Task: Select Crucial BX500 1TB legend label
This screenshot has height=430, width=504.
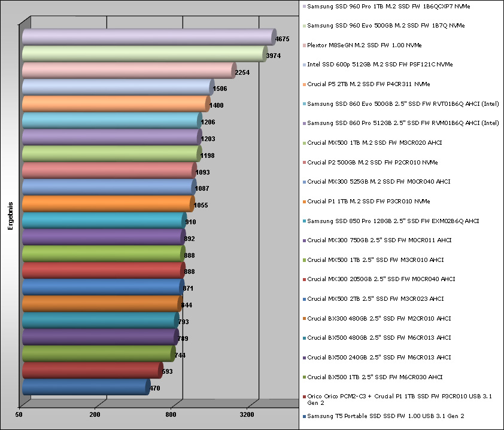Action: (x=375, y=377)
